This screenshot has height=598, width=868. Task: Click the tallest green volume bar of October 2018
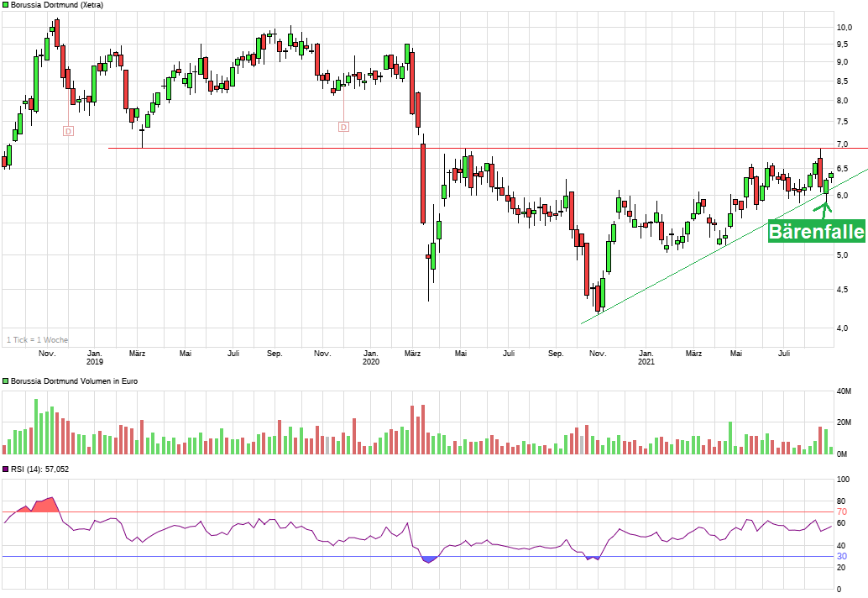click(x=36, y=427)
